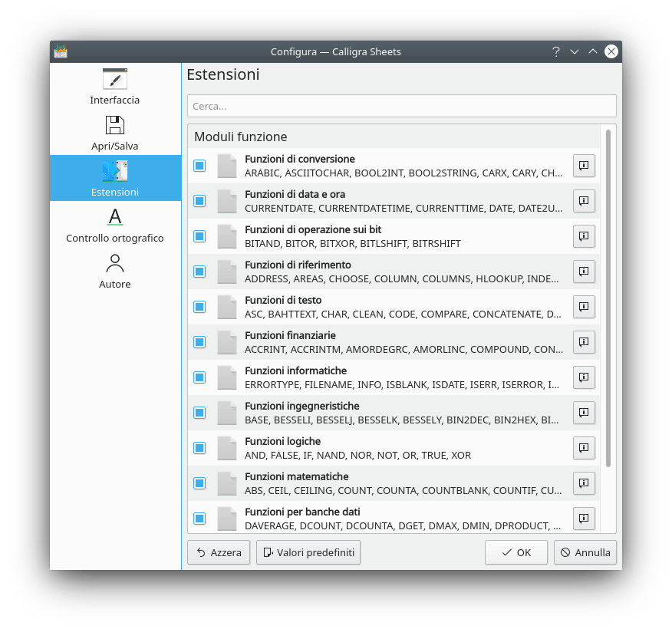Select the Estensioni tab in sidebar
The height and width of the screenshot is (629, 672).
(115, 178)
